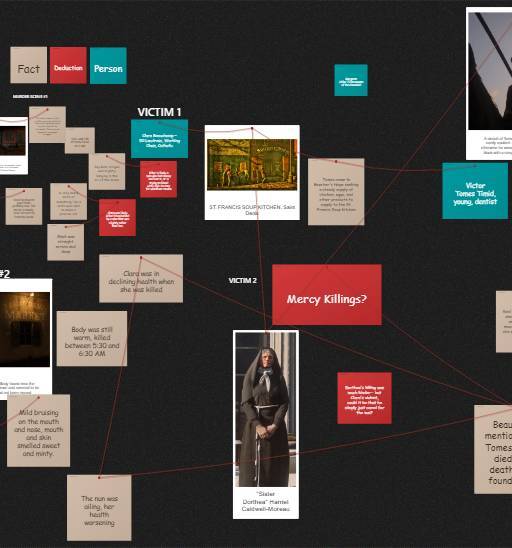Select the small teal card near top

tap(351, 80)
